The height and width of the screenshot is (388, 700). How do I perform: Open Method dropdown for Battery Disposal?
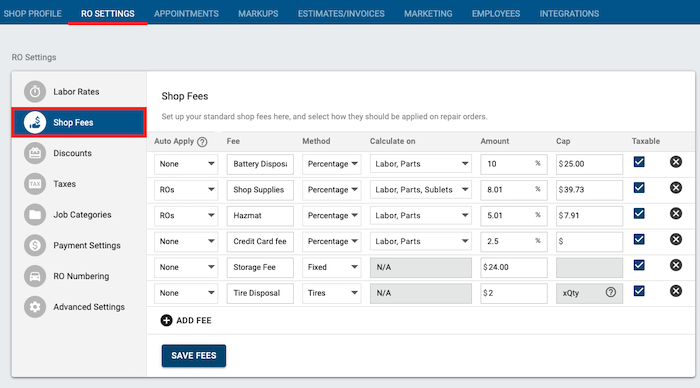click(332, 164)
